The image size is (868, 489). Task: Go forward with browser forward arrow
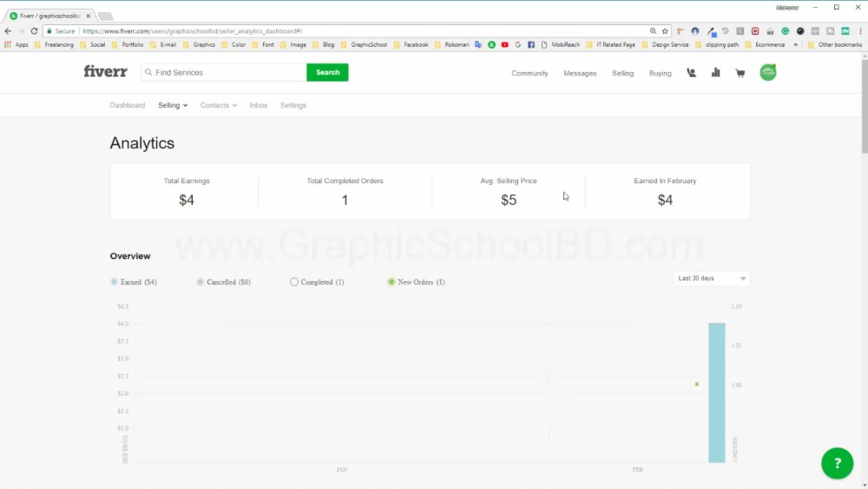coord(21,31)
